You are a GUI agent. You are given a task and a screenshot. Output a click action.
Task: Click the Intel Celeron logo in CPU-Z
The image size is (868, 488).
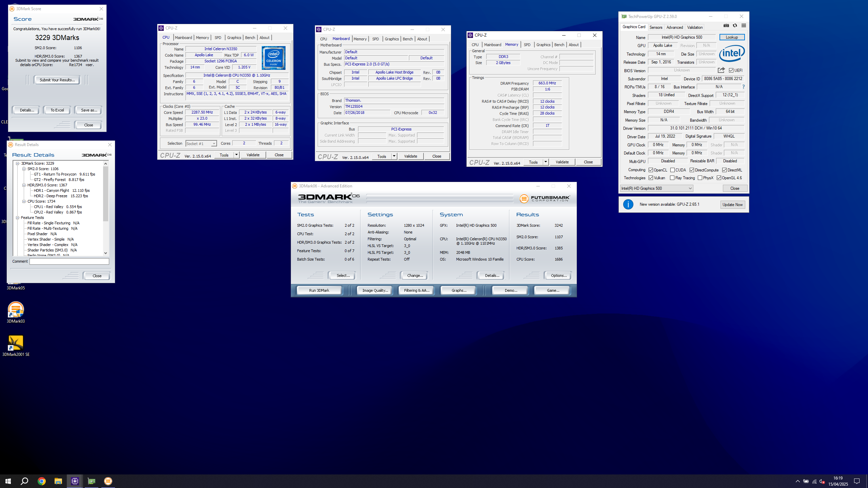coord(274,58)
